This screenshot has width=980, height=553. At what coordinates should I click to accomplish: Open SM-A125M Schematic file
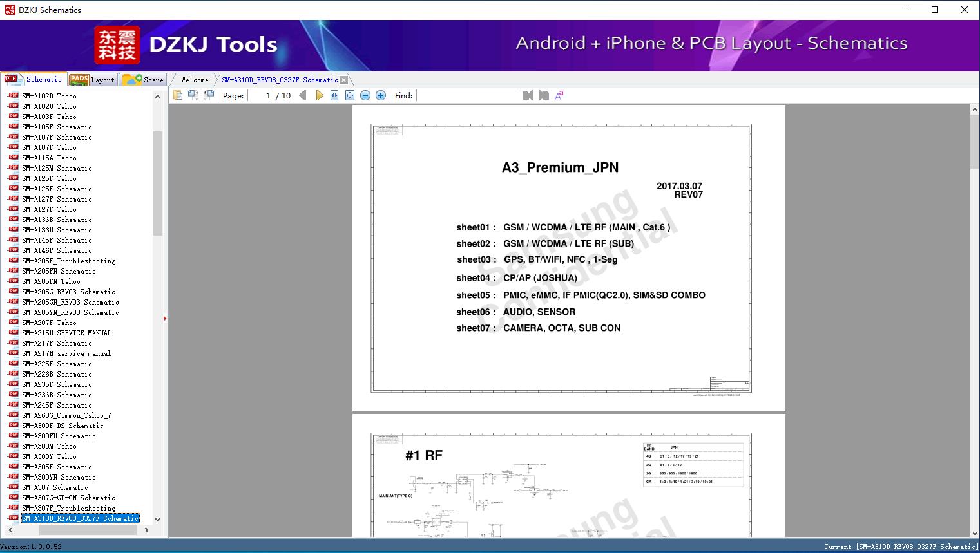coord(57,168)
